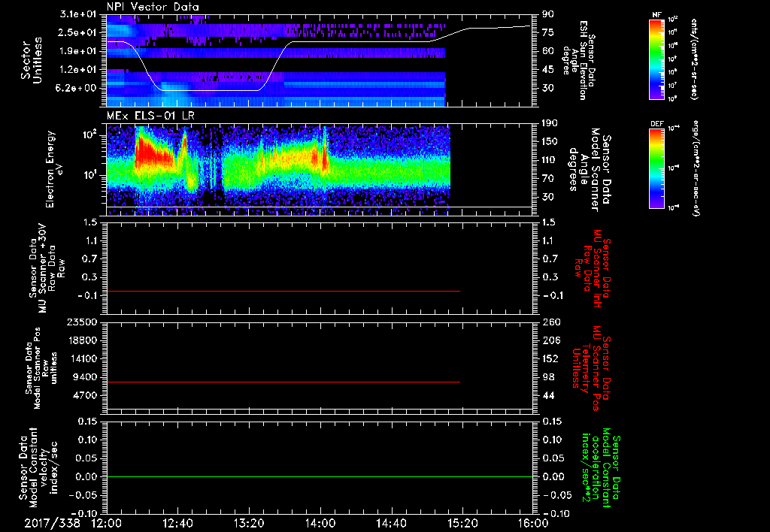Click the 6.2e+00 sector tick label
The width and height of the screenshot is (770, 532).
(x=76, y=89)
